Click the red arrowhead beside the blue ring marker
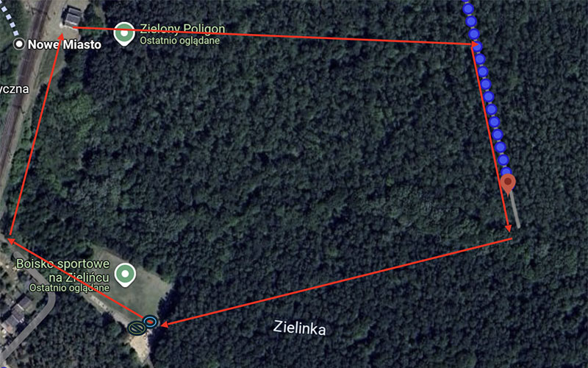 click(164, 324)
